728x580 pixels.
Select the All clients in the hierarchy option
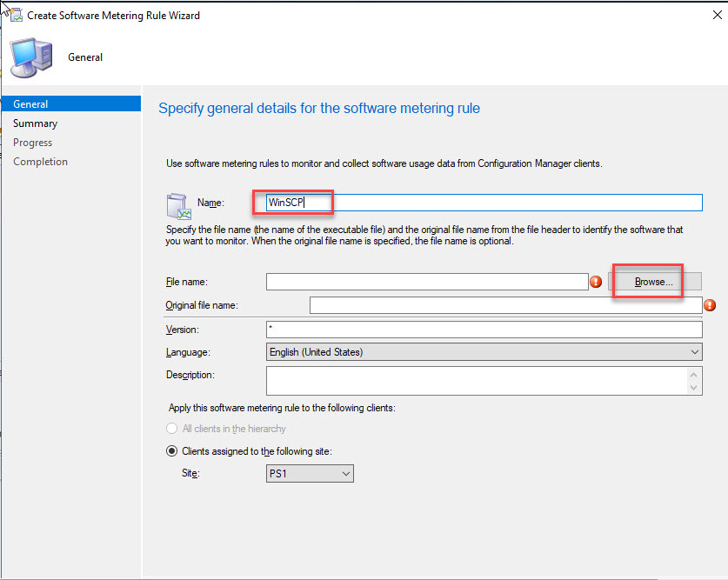[171, 429]
